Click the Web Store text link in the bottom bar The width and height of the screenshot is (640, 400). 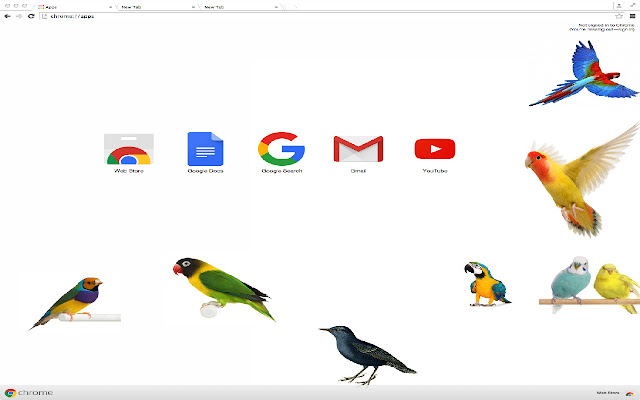[608, 393]
